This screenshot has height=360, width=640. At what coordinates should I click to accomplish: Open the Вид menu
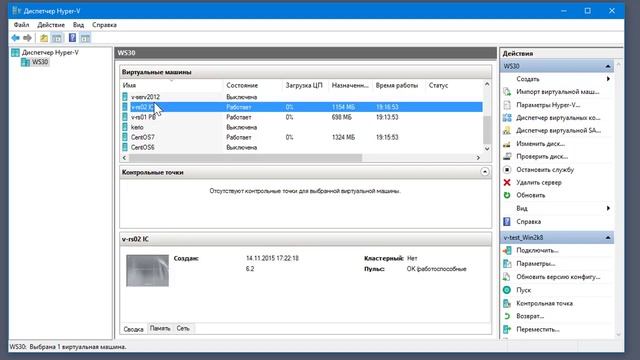tap(78, 25)
